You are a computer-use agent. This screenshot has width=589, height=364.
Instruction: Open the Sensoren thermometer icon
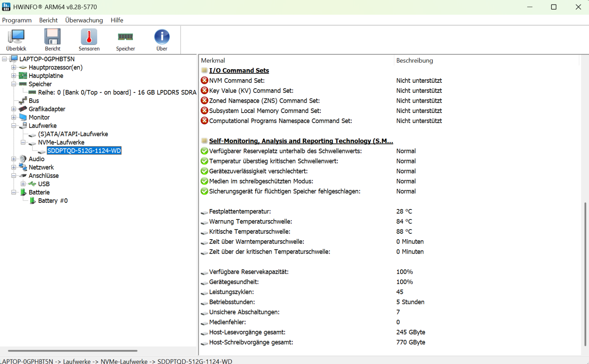(89, 40)
